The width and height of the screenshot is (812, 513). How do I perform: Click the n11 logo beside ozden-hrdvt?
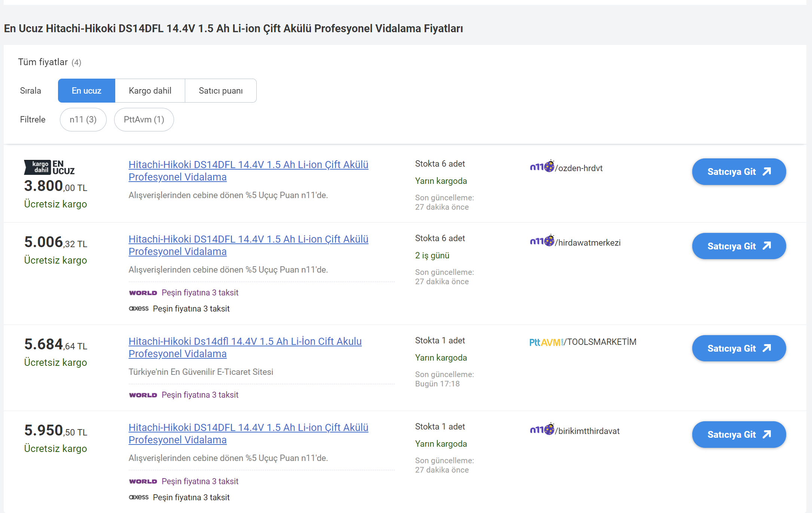click(x=542, y=167)
